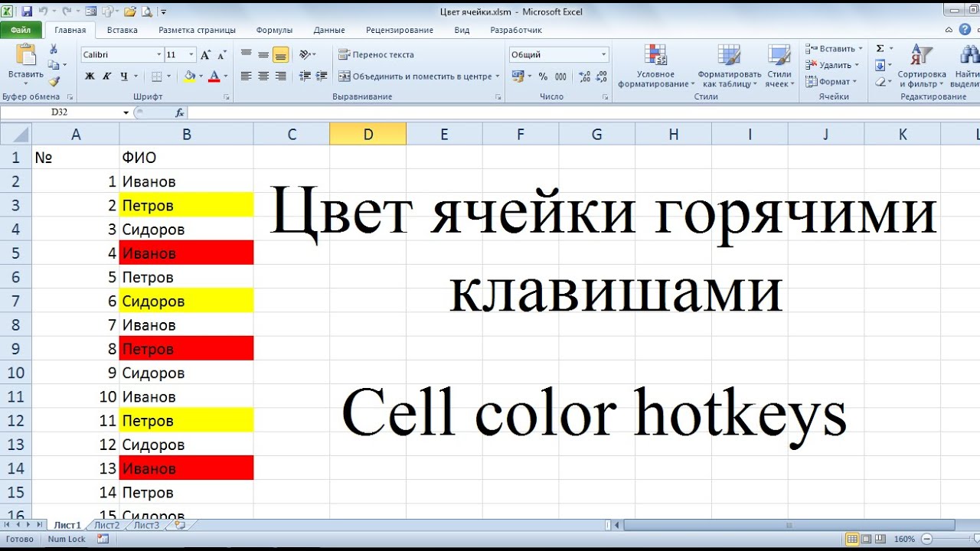Switch to the Формулы tab

point(274,30)
